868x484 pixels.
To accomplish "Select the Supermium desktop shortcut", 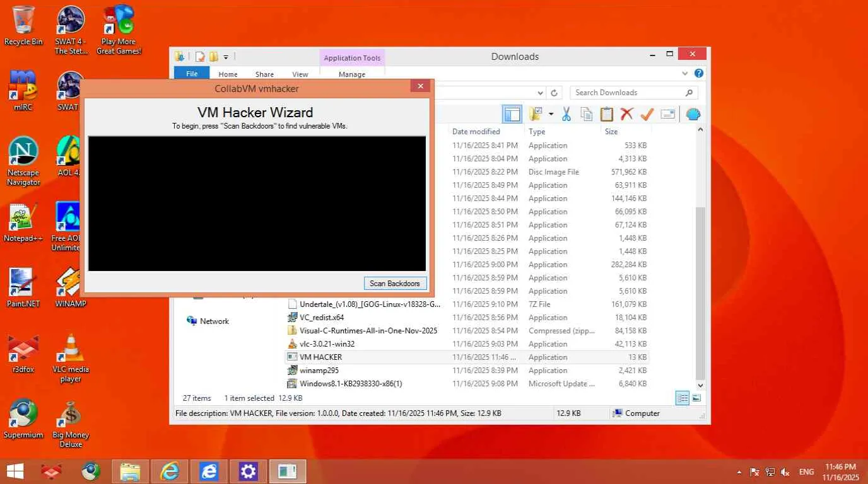I will click(x=23, y=419).
